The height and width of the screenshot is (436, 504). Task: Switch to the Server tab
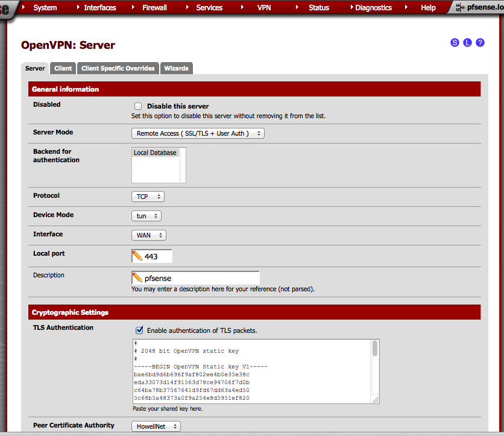coord(35,68)
